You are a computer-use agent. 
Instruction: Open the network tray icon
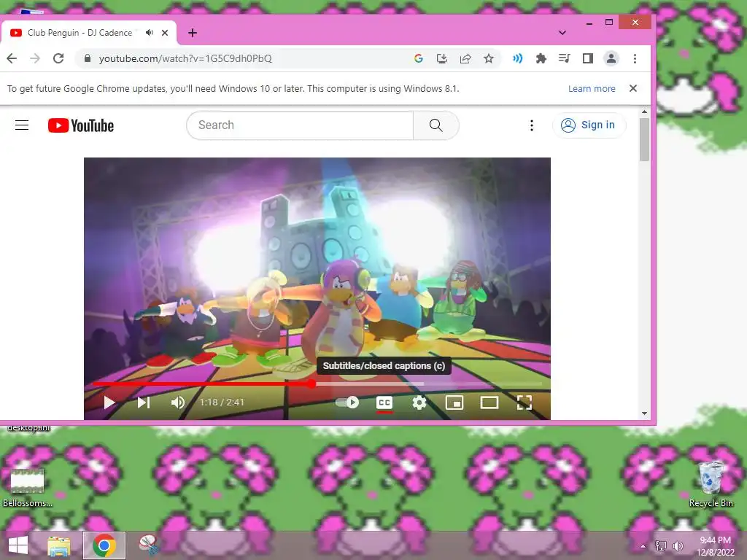tap(661, 546)
